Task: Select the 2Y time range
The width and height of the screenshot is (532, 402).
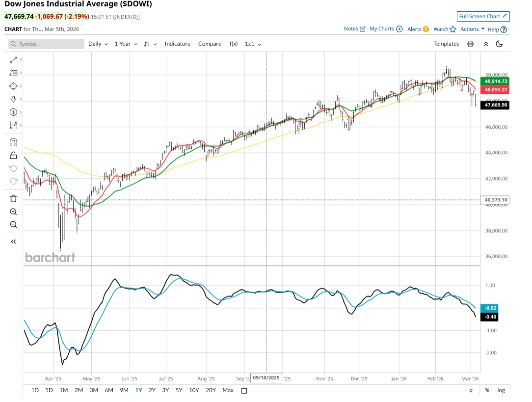Action: pyautogui.click(x=152, y=391)
